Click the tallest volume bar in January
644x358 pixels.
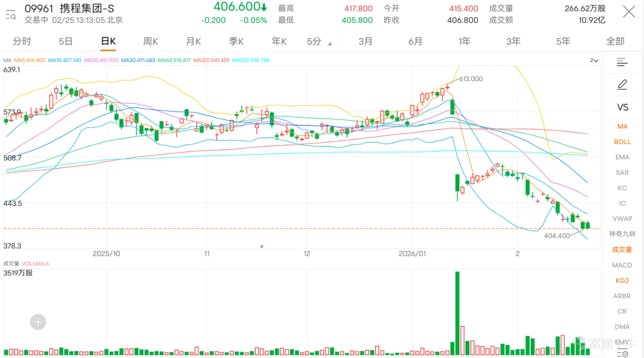tap(457, 313)
